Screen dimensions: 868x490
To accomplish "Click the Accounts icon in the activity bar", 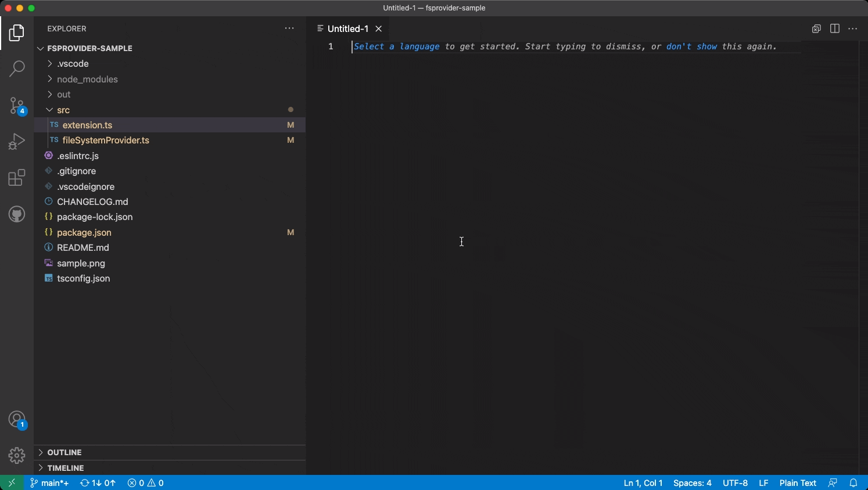I will pyautogui.click(x=17, y=419).
